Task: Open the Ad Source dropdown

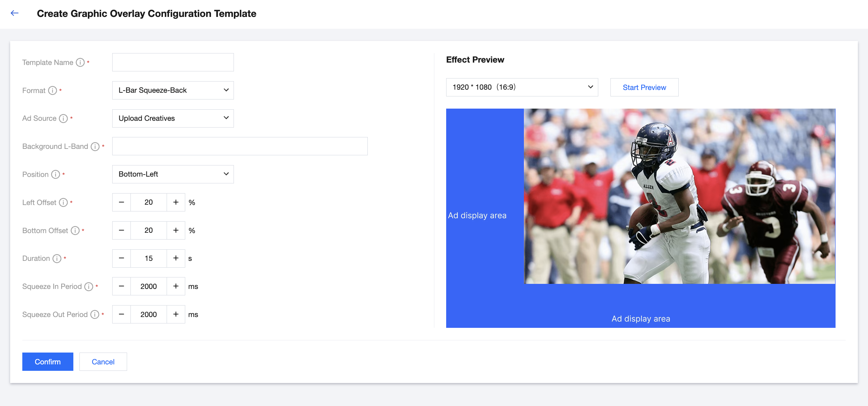Action: coord(173,118)
